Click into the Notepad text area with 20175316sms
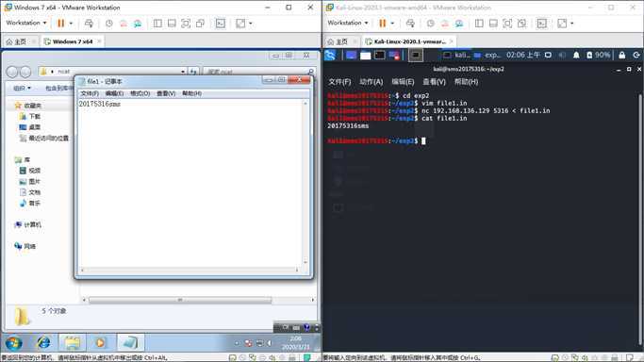The height and width of the screenshot is (362, 644). click(190, 183)
